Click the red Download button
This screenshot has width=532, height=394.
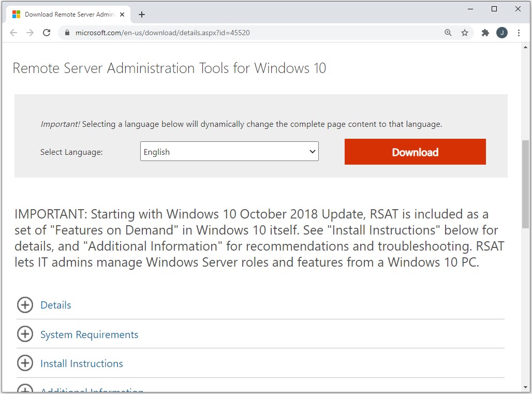[x=415, y=152]
